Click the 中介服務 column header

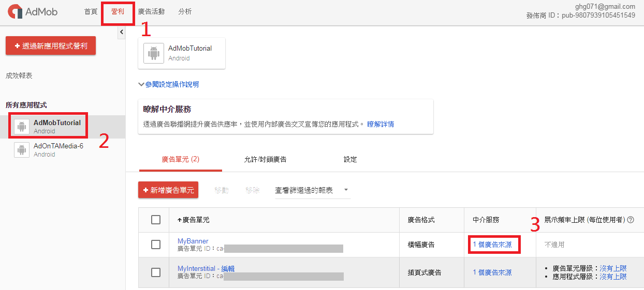486,220
